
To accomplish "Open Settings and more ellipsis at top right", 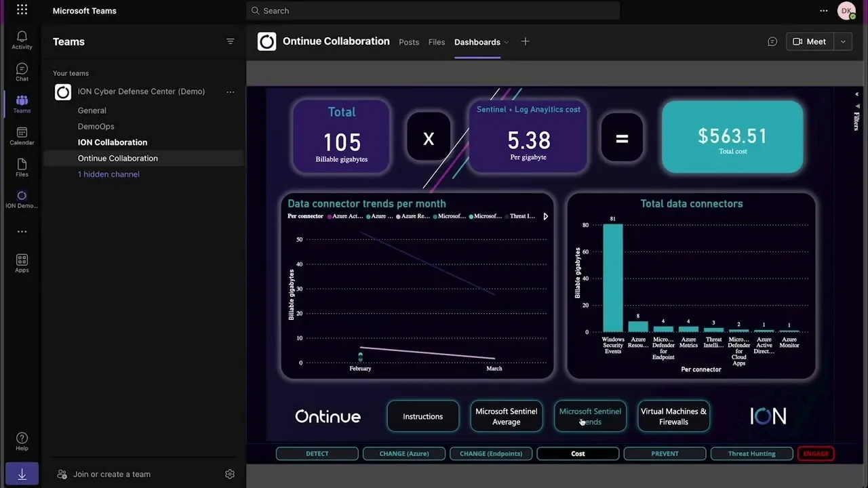I will [824, 10].
